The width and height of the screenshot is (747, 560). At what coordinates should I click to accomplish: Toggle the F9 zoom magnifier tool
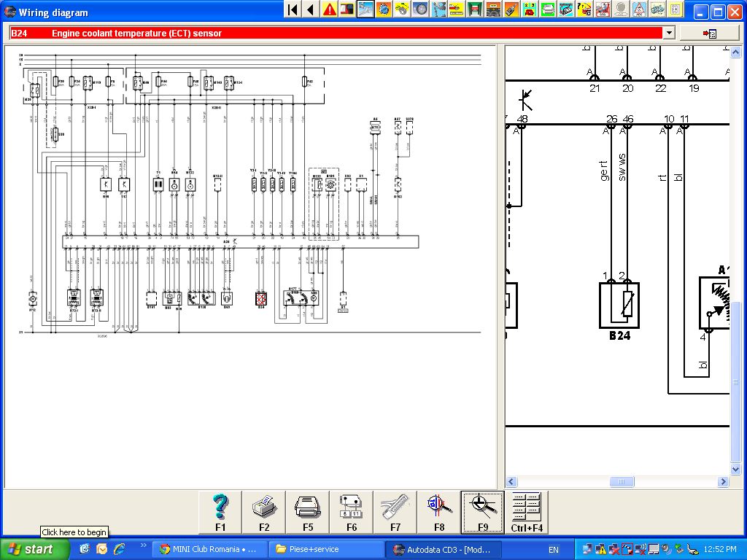coord(483,512)
